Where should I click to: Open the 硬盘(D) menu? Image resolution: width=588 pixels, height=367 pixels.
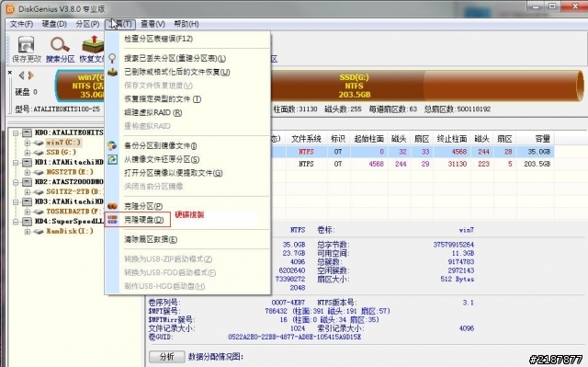54,24
